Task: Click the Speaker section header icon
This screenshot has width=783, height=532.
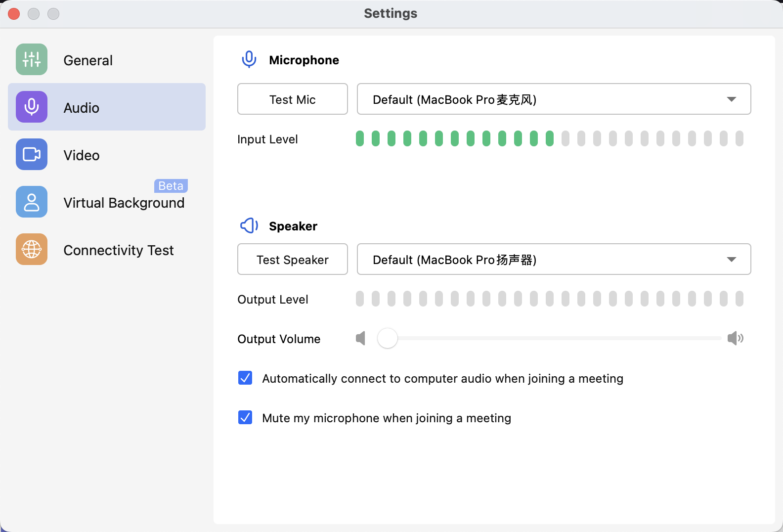Action: [249, 226]
